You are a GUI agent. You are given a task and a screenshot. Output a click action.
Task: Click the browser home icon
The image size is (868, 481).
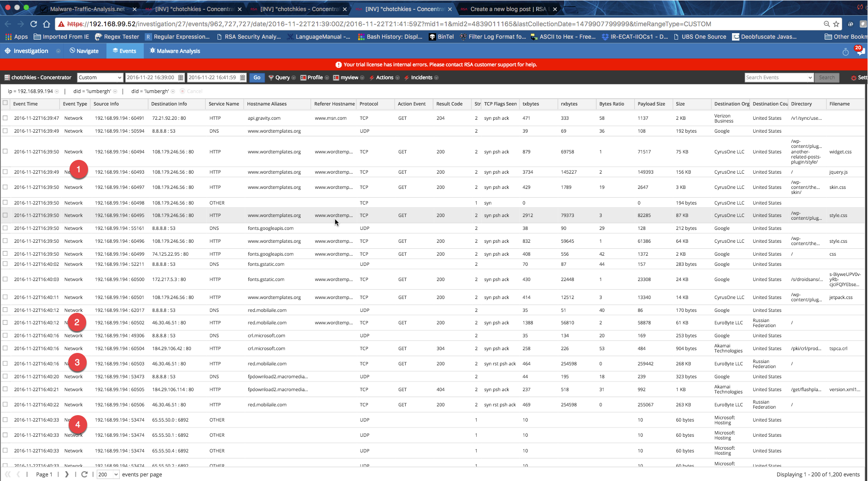pyautogui.click(x=47, y=24)
